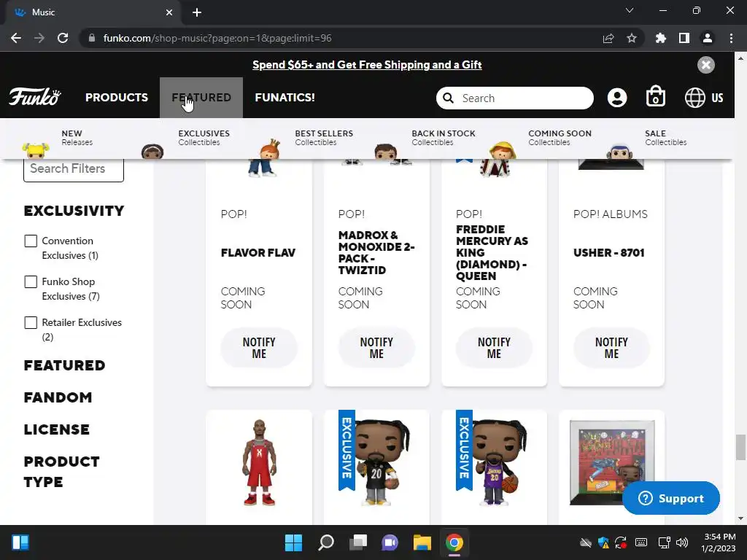The image size is (747, 560).
Task: Open the Usher - 8701 product title
Action: pyautogui.click(x=609, y=253)
